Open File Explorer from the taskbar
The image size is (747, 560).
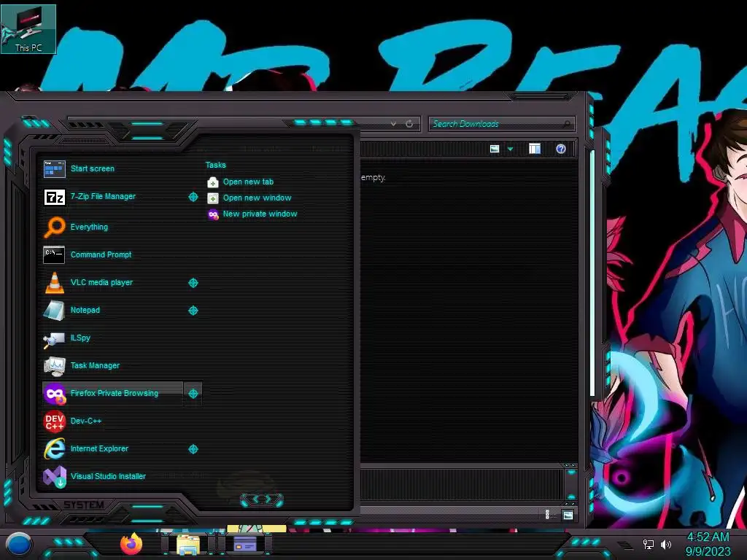188,544
